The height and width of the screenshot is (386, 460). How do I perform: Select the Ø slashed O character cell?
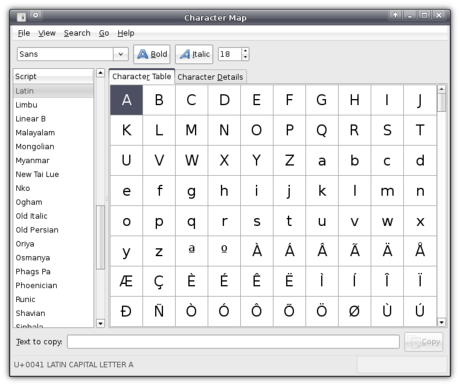click(354, 311)
